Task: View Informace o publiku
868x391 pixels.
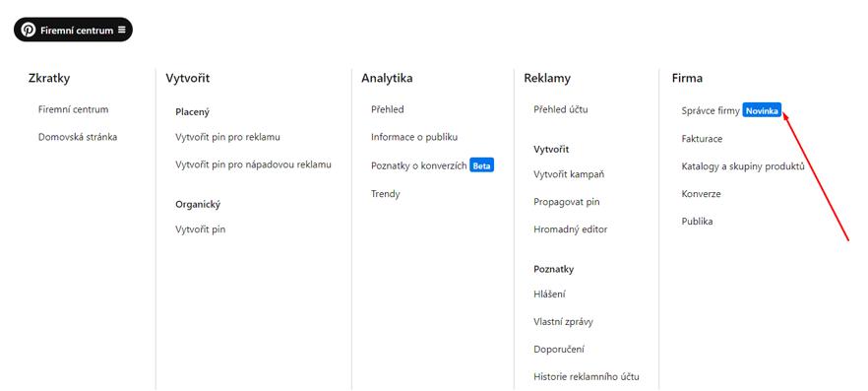Action: click(x=414, y=137)
